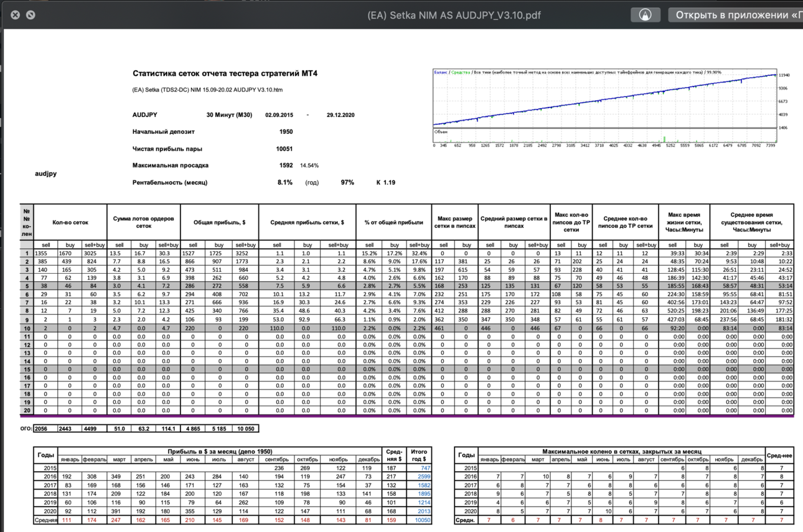Select the 'Кол-во сеток' column header

click(70, 222)
